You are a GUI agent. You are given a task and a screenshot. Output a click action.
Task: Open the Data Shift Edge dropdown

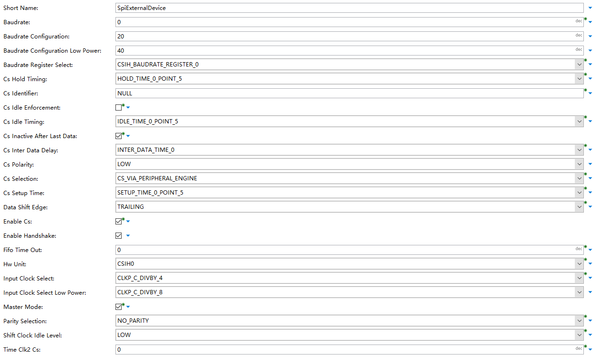(579, 206)
